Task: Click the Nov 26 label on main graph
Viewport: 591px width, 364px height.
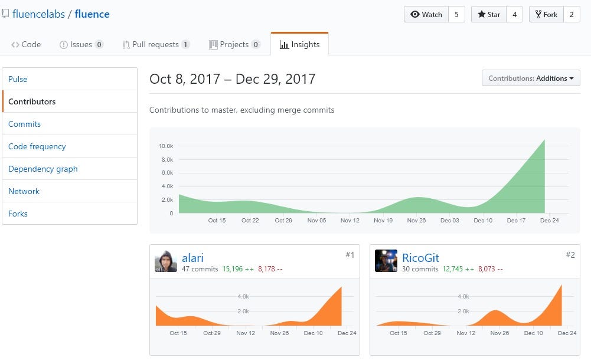Action: pyautogui.click(x=416, y=221)
